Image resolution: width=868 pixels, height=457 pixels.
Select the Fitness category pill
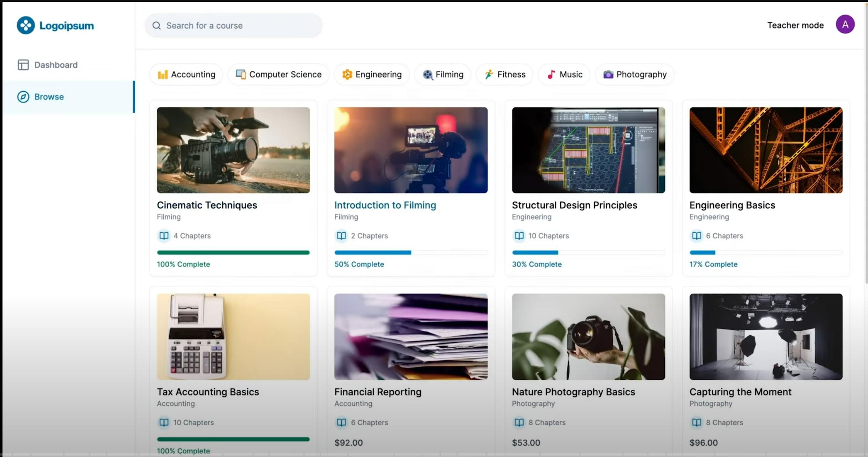coord(505,75)
